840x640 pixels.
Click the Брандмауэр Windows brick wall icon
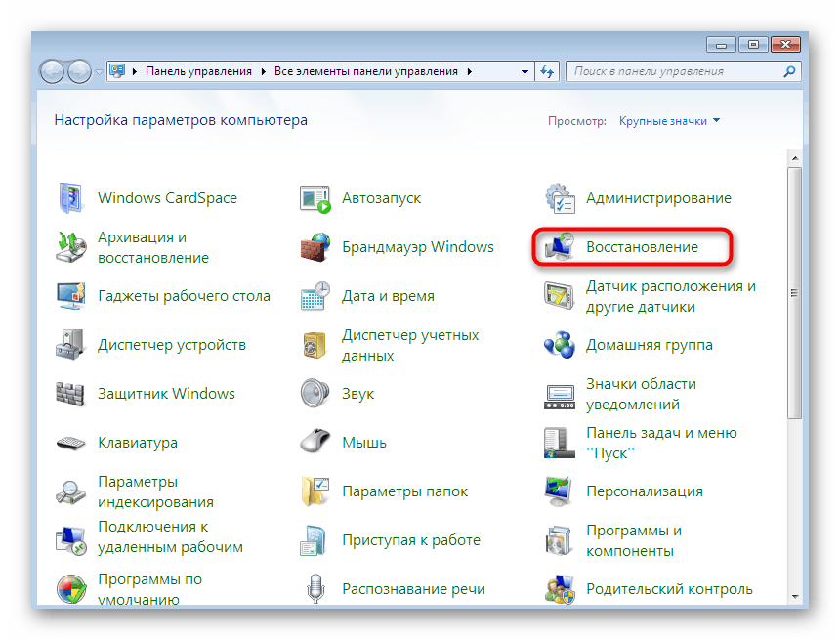315,247
